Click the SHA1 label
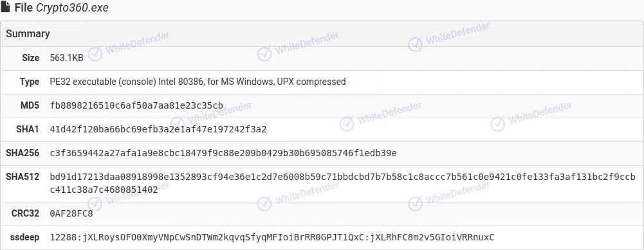This screenshot has height=250, width=644. point(28,129)
